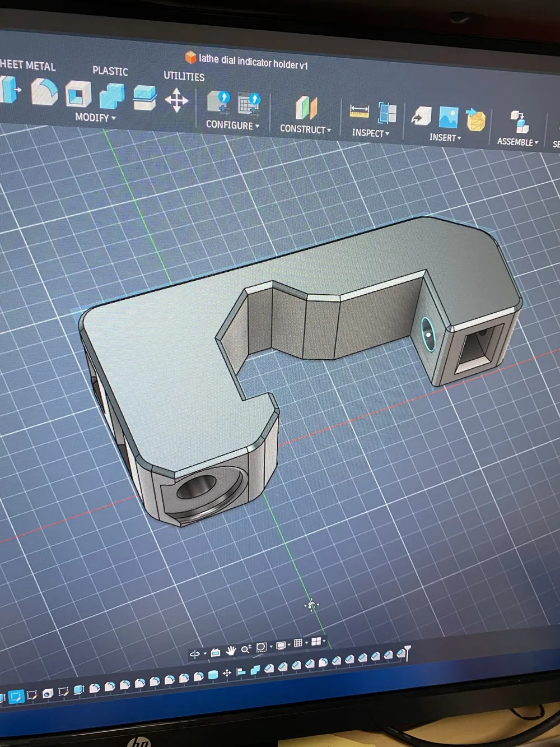
Task: Click the Align feature in the timeline
Action: click(241, 671)
